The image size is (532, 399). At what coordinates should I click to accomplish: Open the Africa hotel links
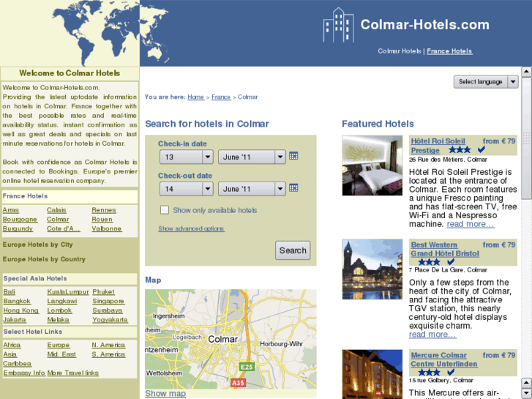click(x=12, y=345)
